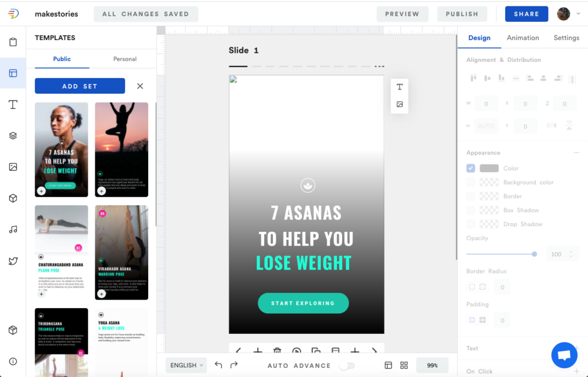Click the align horizontal center icon
Viewport: 588px width, 377px height.
(543, 78)
